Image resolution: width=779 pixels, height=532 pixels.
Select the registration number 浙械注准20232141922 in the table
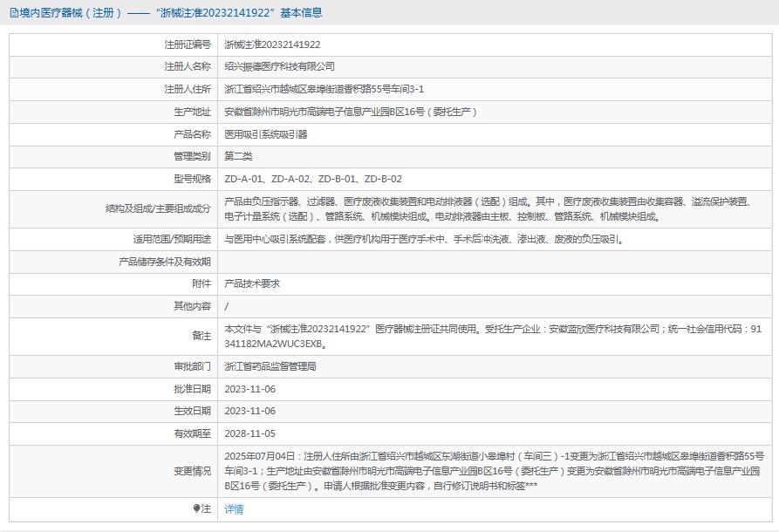click(x=271, y=44)
